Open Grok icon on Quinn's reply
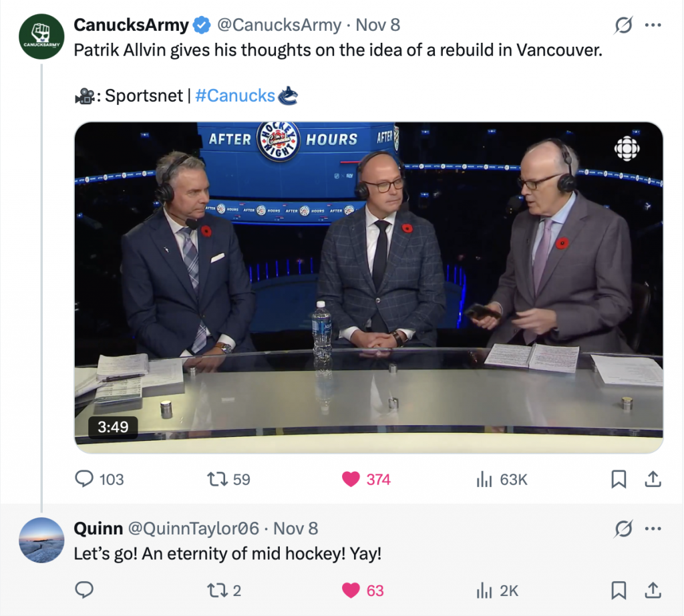Screen dimensions: 684x616 (623, 529)
